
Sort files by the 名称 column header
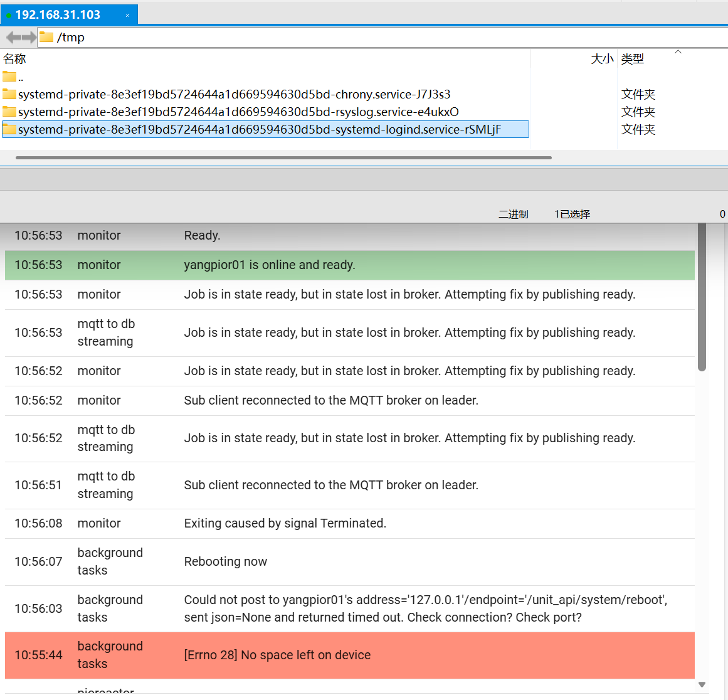[x=15, y=59]
